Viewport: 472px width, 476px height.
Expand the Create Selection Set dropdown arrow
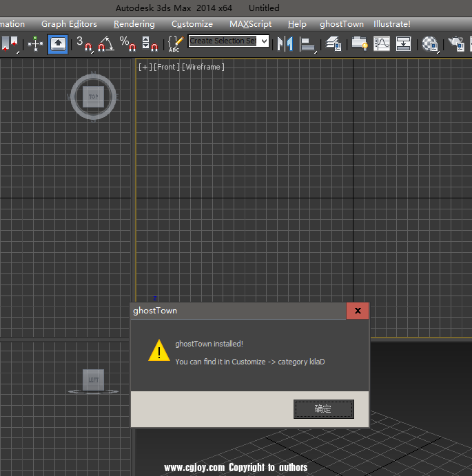[264, 41]
